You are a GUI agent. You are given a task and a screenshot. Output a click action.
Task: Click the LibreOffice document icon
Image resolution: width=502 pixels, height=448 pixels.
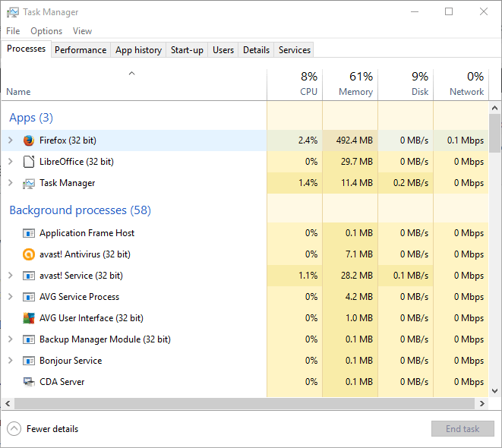(29, 162)
